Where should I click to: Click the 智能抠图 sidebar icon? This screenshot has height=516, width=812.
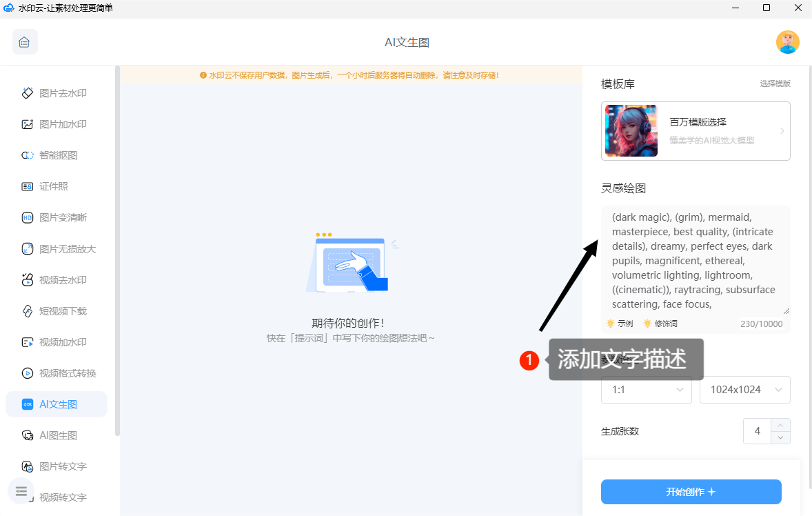(x=28, y=155)
